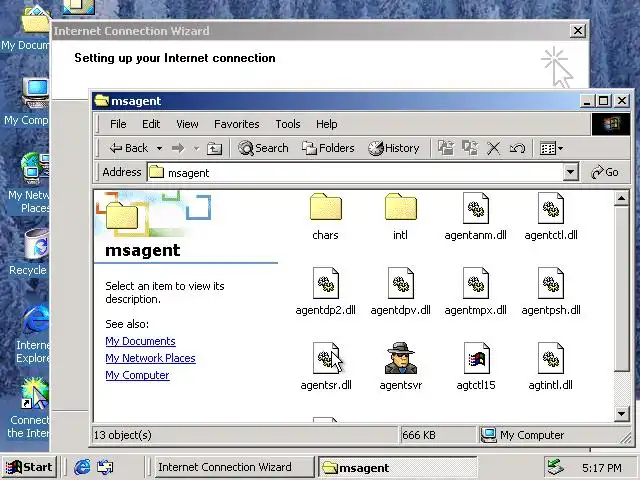Follow the My Documents link
Viewport: 640px width, 480px height.
point(140,341)
